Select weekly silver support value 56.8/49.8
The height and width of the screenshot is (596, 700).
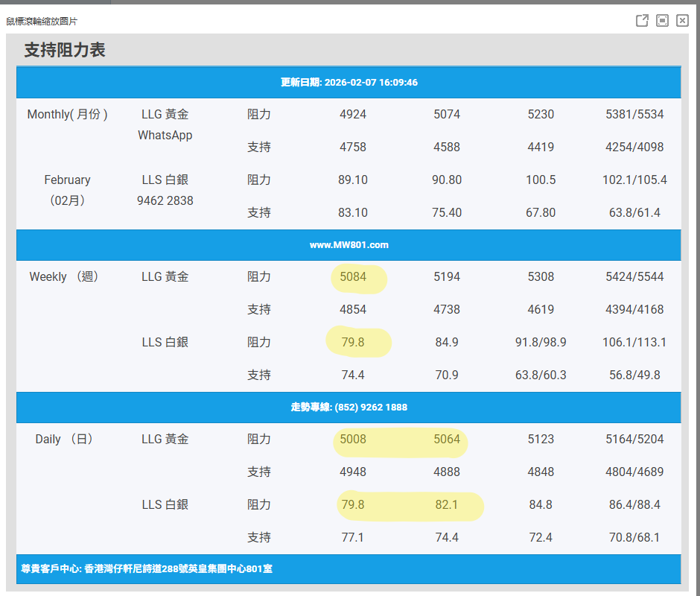pyautogui.click(x=634, y=375)
